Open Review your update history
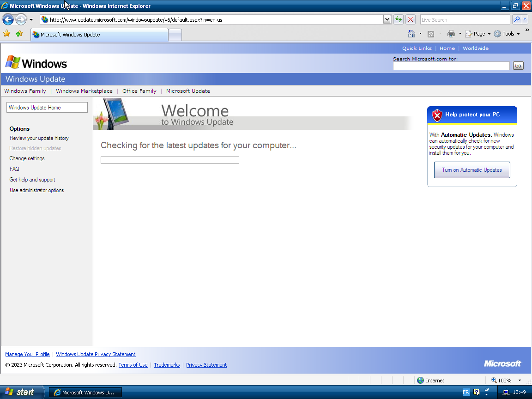Image resolution: width=532 pixels, height=399 pixels. (x=39, y=138)
